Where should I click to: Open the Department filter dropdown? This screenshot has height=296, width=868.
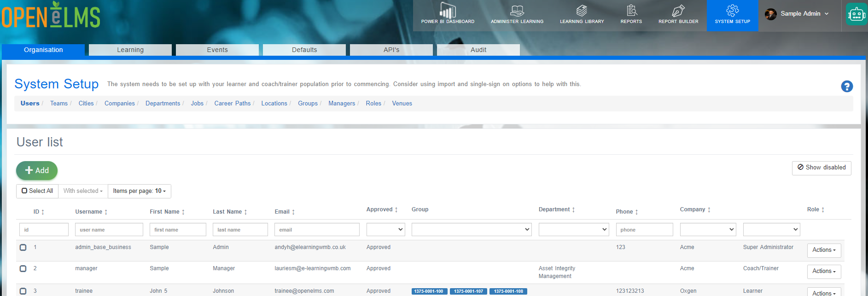(574, 229)
